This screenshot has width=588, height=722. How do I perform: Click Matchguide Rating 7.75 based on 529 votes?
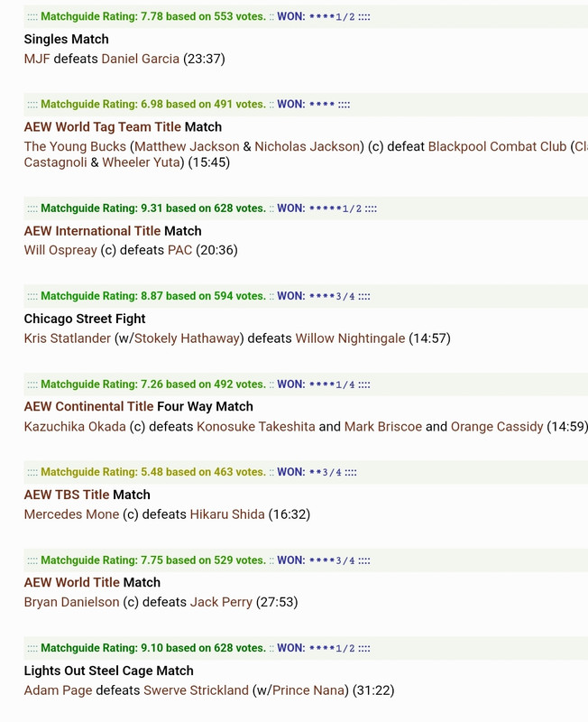point(153,560)
